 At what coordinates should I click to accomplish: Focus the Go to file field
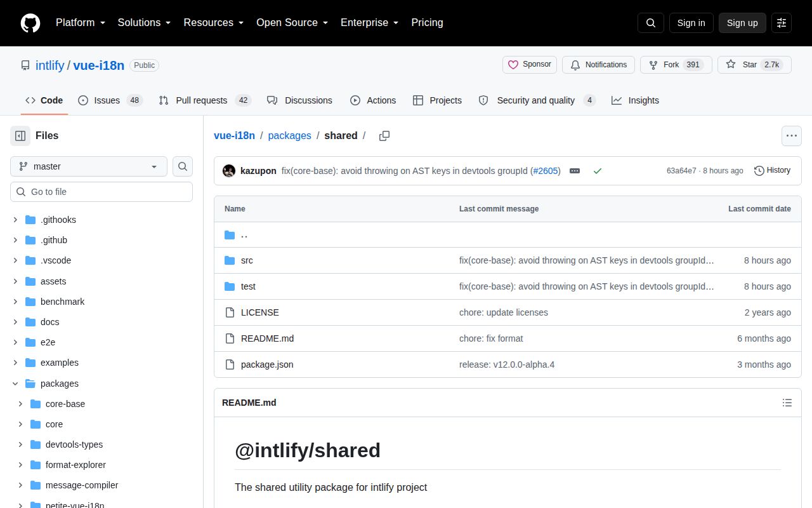point(101,192)
